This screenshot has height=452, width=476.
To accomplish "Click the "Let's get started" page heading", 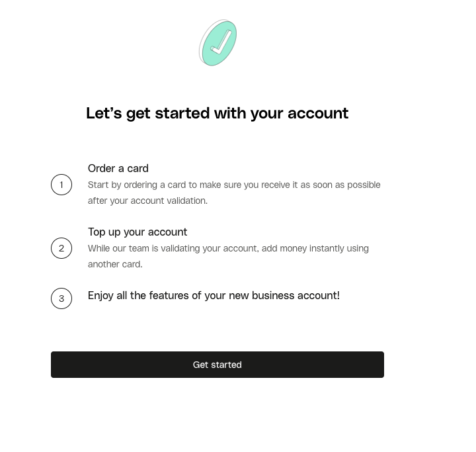I will [x=218, y=114].
